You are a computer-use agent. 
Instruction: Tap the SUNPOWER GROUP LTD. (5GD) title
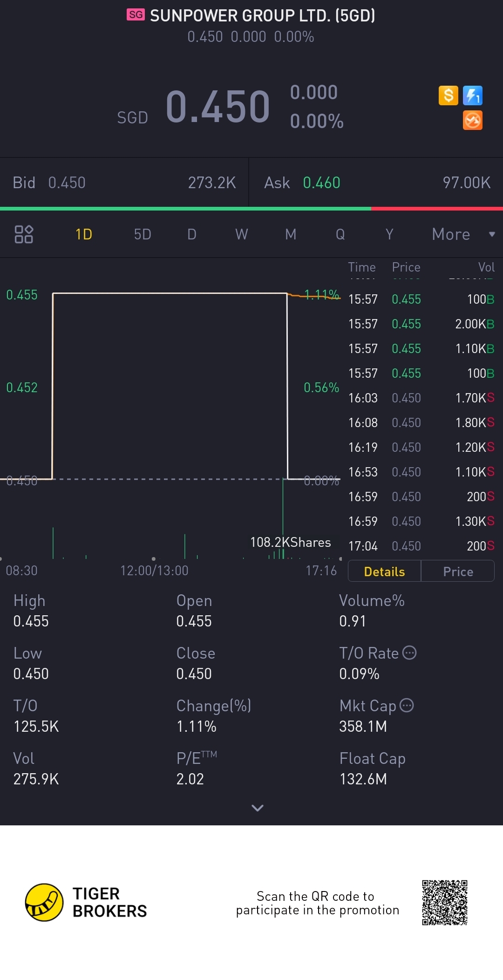pos(263,15)
